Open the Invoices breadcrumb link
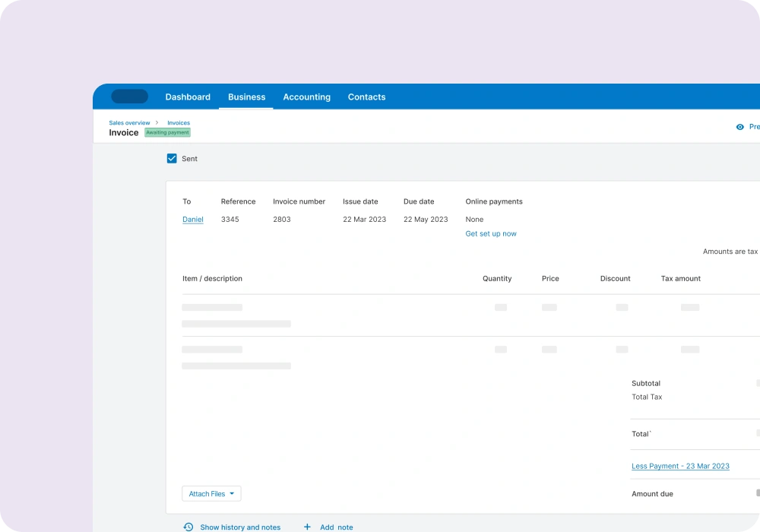The width and height of the screenshot is (760, 532). point(179,123)
